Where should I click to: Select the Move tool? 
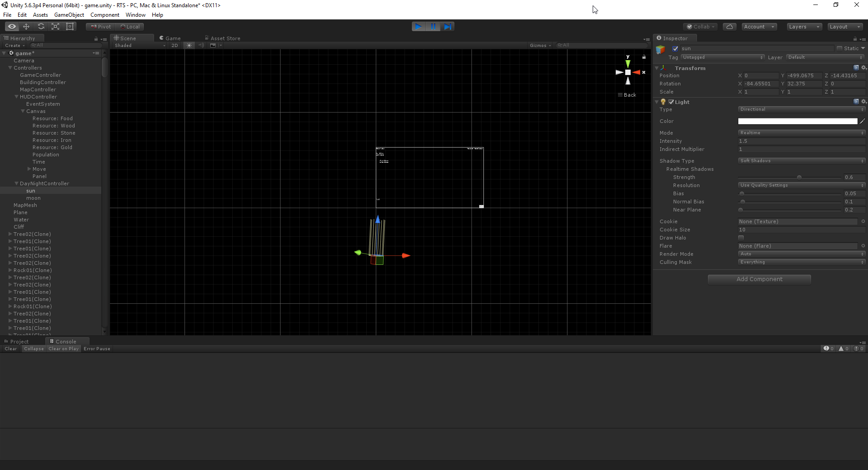26,27
